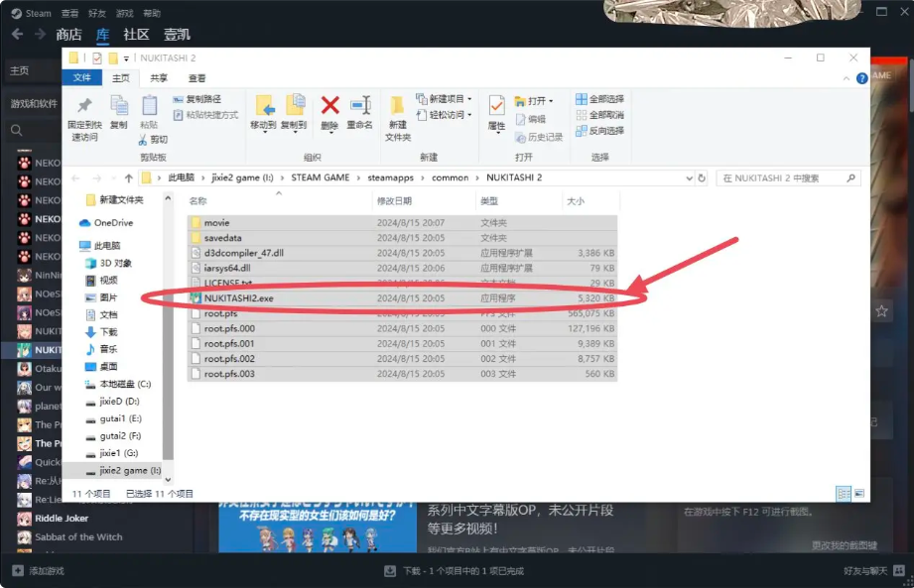Switch to the 查看 ribbon tab
Viewport: 914px width, 588px height.
[x=197, y=78]
